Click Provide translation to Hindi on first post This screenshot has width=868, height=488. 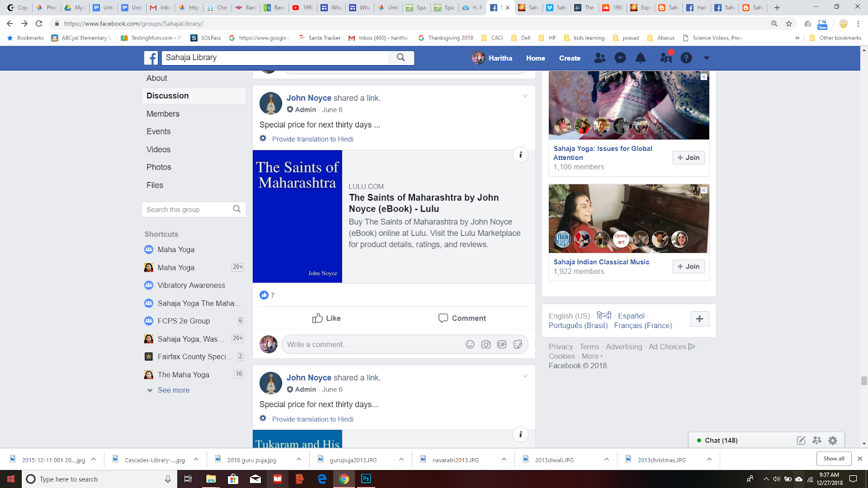point(312,139)
